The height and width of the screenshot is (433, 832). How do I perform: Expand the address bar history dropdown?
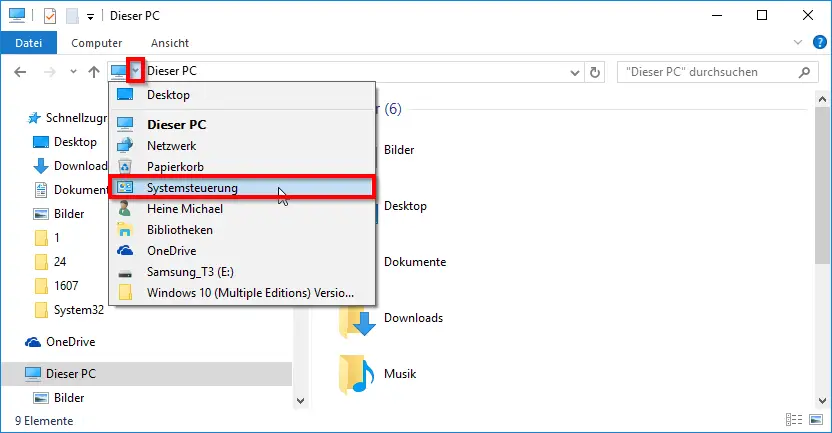[575, 72]
